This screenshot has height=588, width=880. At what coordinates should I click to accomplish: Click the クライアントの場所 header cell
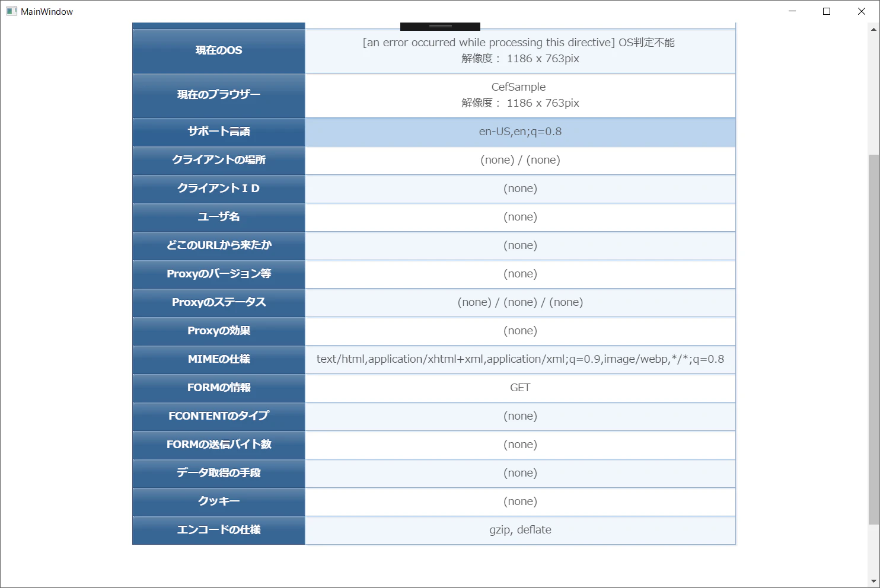pos(219,161)
